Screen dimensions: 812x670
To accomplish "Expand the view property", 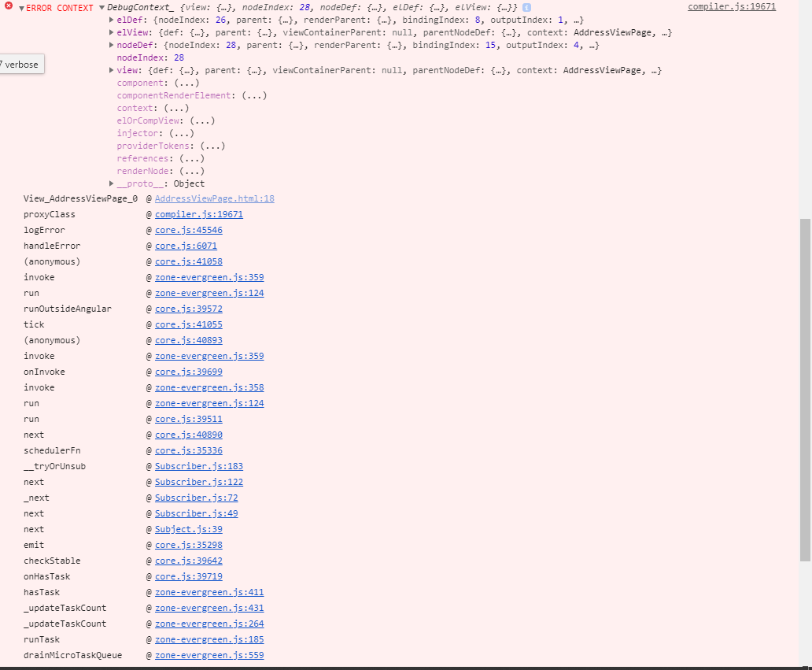I will 112,71.
